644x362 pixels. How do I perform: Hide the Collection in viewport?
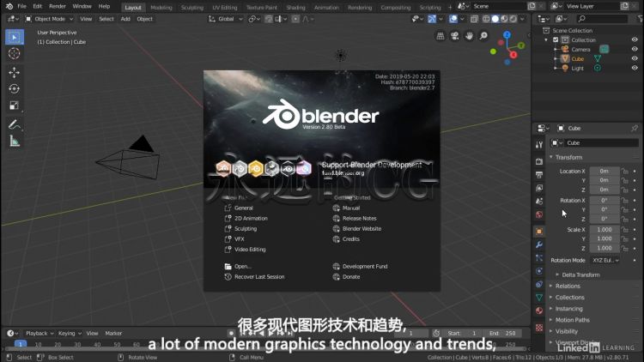[635, 39]
